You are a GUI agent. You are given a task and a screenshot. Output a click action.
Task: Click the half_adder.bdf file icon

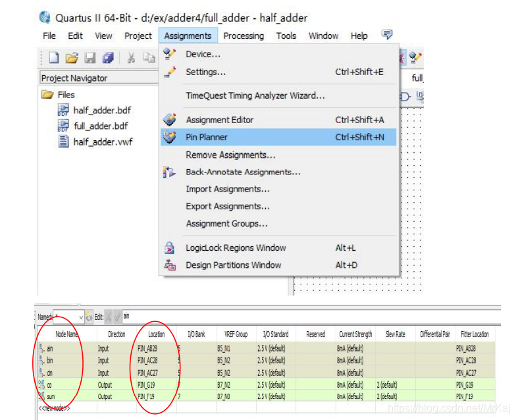coord(63,110)
